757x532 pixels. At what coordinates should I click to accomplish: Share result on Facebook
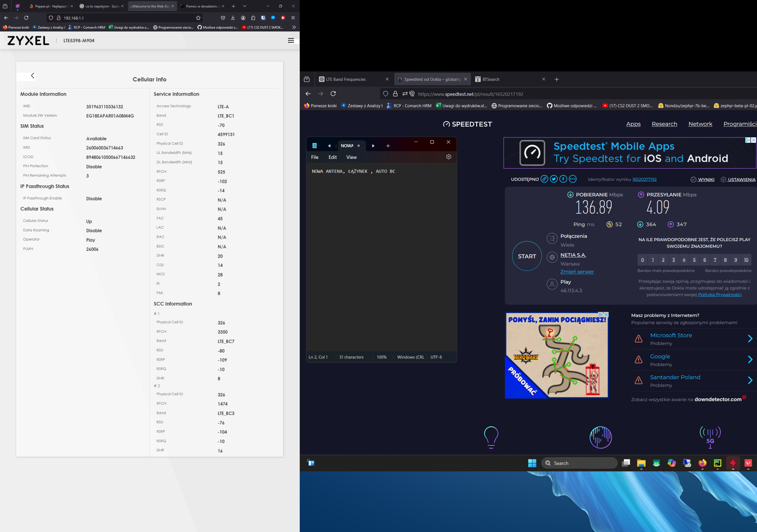[563, 179]
